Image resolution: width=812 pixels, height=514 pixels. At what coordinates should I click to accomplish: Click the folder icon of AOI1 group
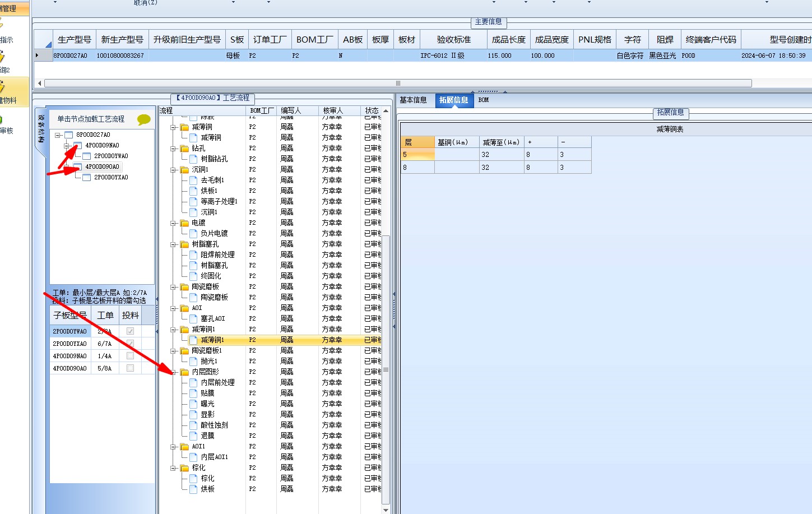(185, 447)
